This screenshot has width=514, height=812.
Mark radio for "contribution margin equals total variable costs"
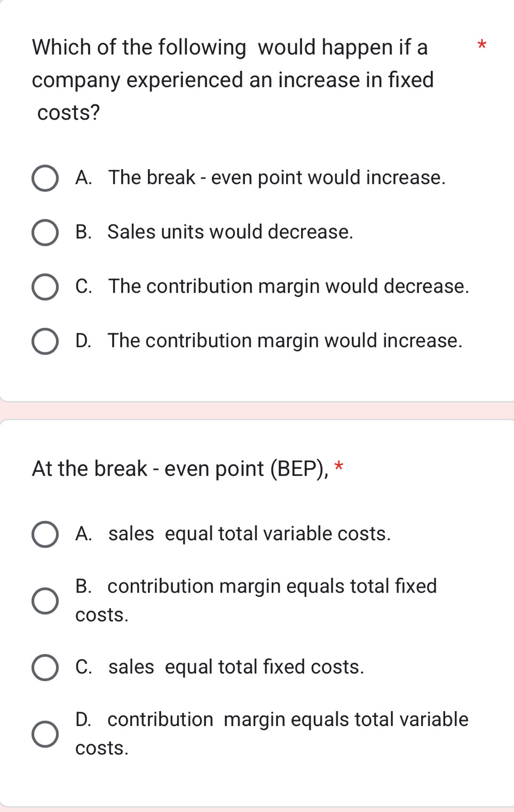pos(45,734)
